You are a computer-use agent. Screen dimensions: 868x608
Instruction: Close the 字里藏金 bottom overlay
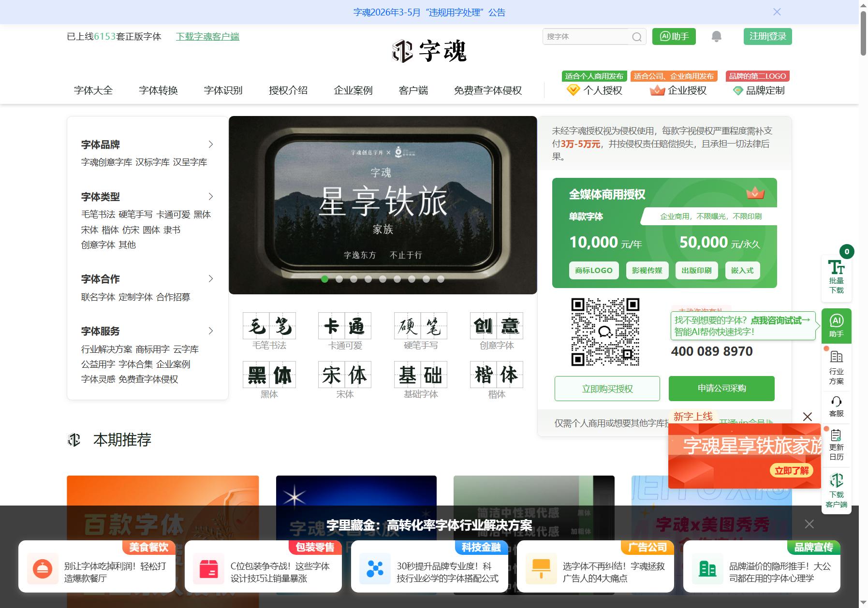click(809, 524)
